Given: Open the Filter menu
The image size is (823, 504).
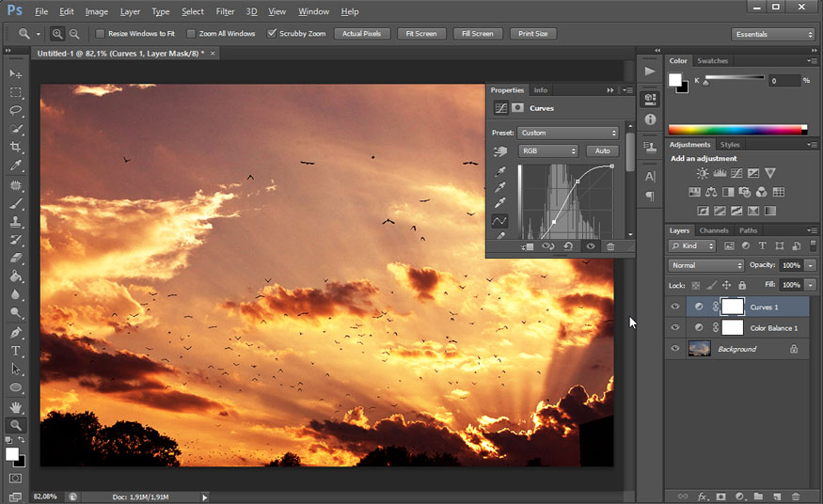Looking at the screenshot, I should tap(225, 11).
